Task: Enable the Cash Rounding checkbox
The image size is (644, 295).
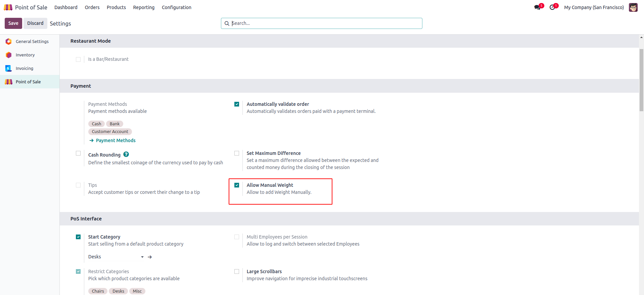Action: click(x=78, y=153)
